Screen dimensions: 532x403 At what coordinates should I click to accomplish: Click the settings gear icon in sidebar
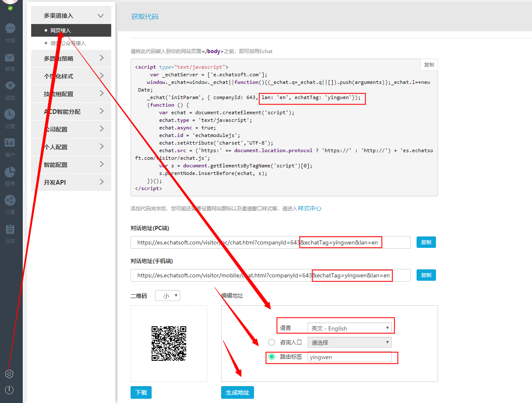9,374
